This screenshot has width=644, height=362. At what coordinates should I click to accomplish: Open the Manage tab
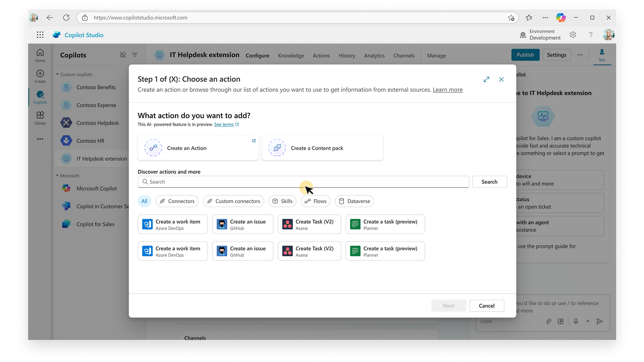pos(436,55)
